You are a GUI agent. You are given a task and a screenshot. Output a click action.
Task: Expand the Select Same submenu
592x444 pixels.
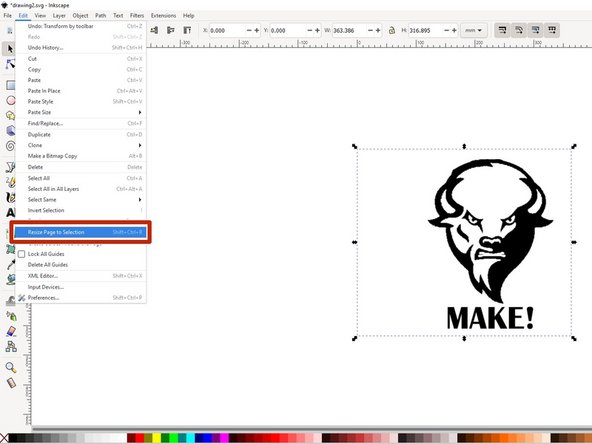tap(81, 199)
